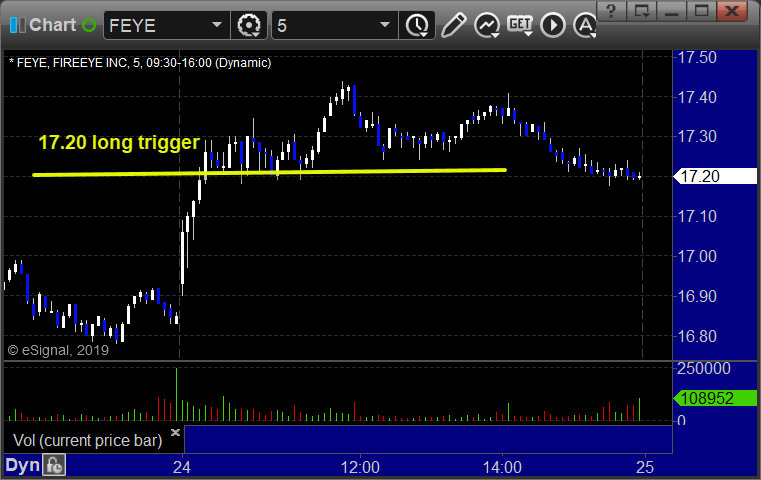Screen dimensions: 761x480
Task: Click the 12:00 time axis label
Action: click(360, 467)
